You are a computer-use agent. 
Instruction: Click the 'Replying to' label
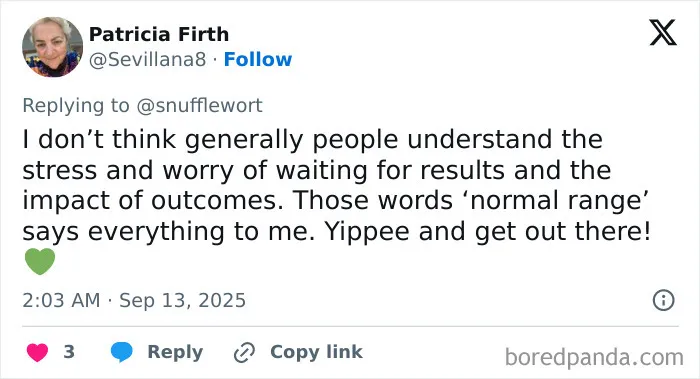76,106
